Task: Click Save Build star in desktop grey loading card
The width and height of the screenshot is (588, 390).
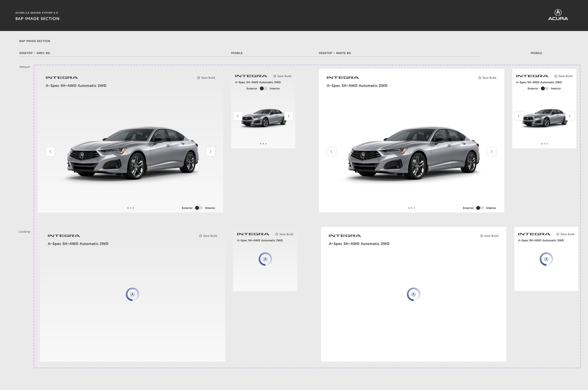Action: (x=200, y=236)
